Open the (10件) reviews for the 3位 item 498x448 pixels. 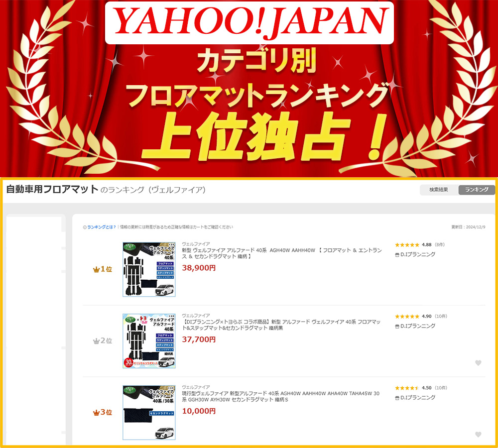tap(441, 388)
